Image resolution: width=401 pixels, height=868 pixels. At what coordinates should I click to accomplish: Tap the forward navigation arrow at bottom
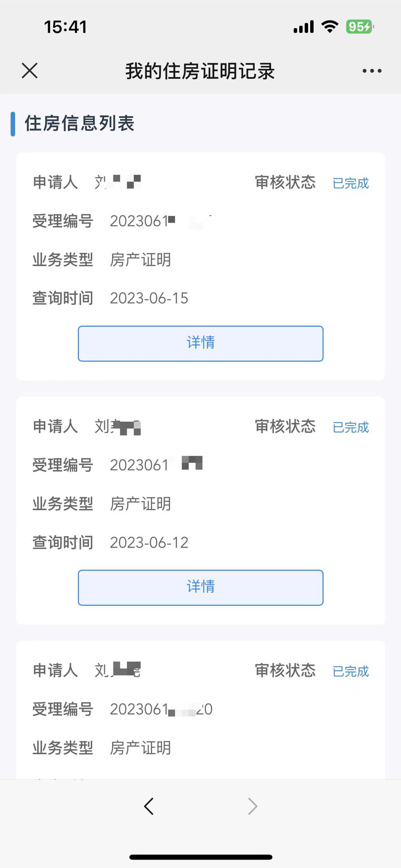(x=252, y=806)
